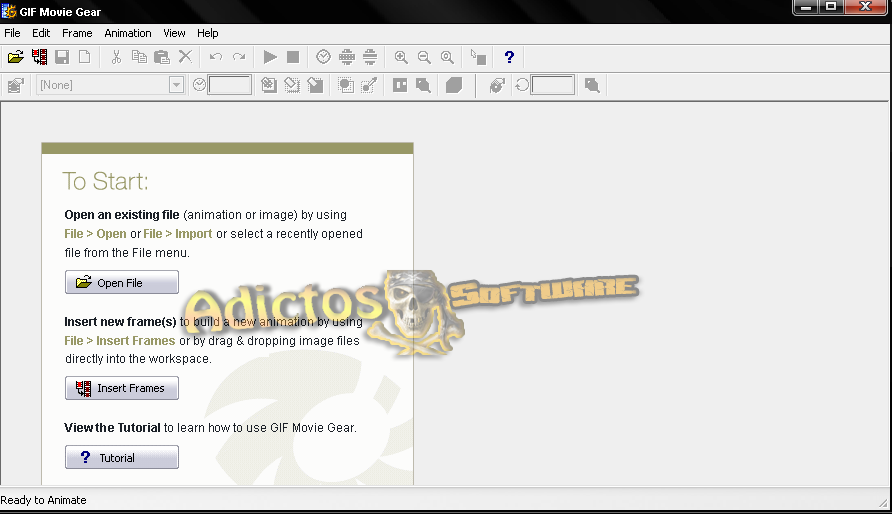Click the frame delay field beside small clock

(x=230, y=85)
